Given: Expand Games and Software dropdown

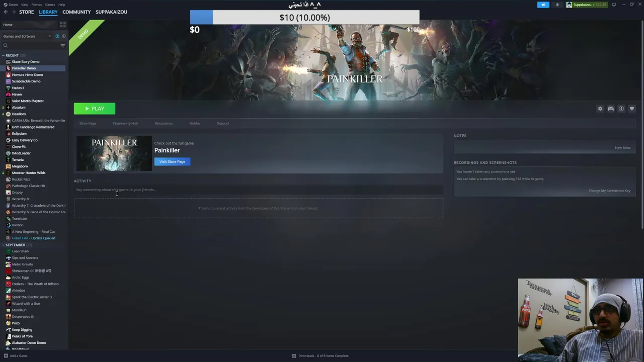Looking at the screenshot, I should tap(27, 36).
